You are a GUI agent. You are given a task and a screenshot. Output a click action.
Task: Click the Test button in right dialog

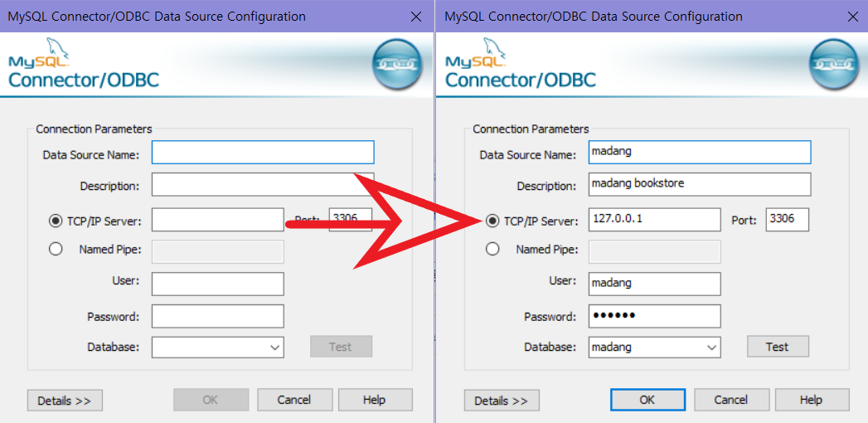(777, 347)
